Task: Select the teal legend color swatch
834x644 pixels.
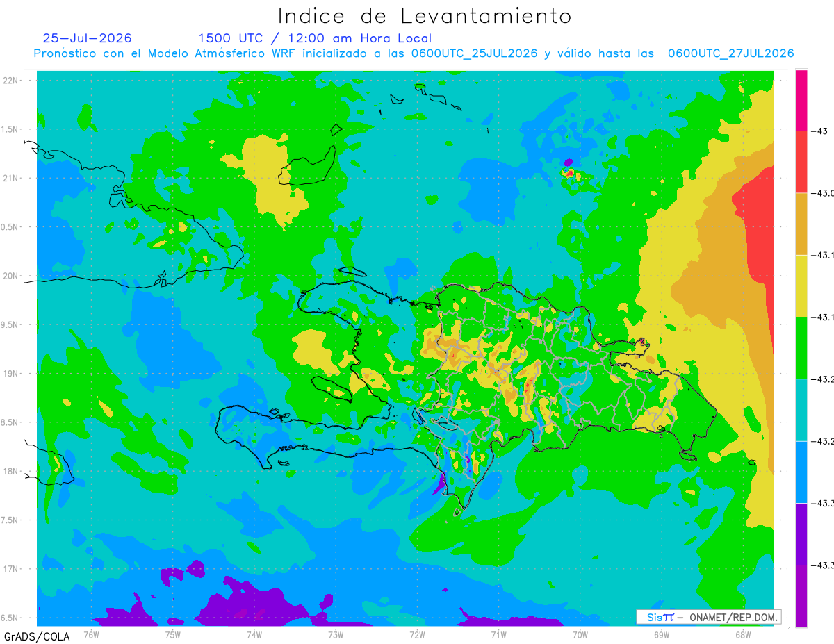Action: tap(801, 409)
